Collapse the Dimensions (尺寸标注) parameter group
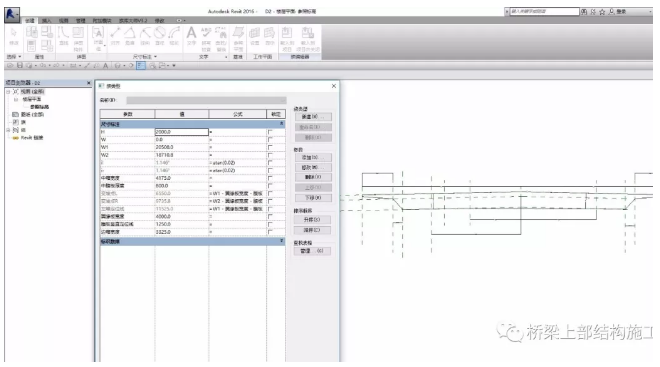The image size is (660, 367). tap(282, 124)
